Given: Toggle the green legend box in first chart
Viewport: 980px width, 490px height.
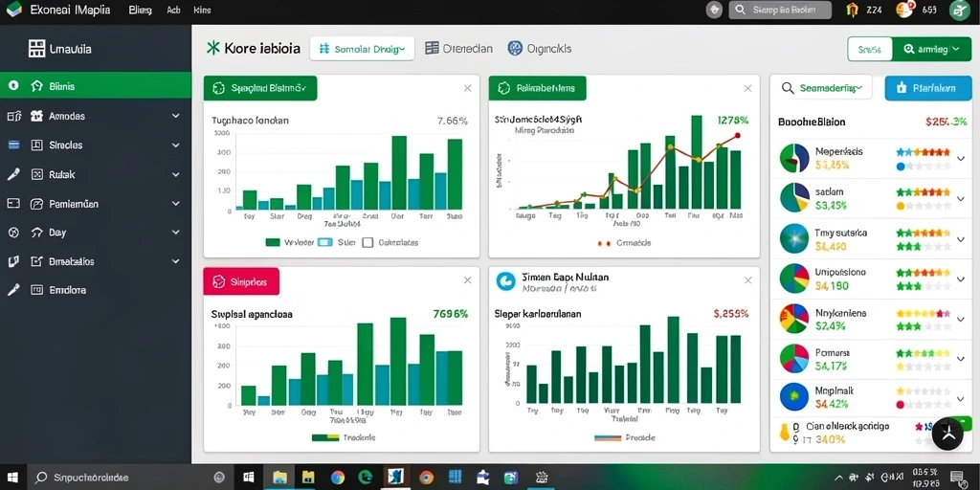Looking at the screenshot, I should [x=273, y=242].
